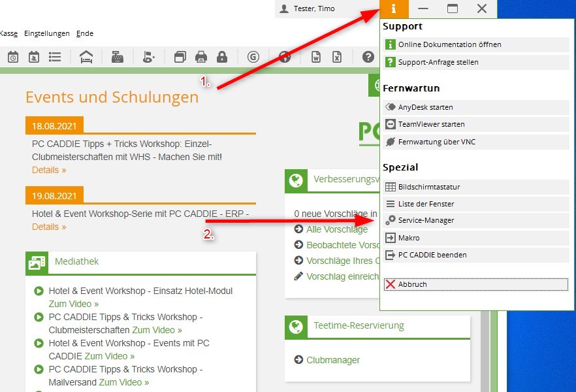Click the orange info button in title bar
This screenshot has height=392, width=576.
tap(393, 9)
